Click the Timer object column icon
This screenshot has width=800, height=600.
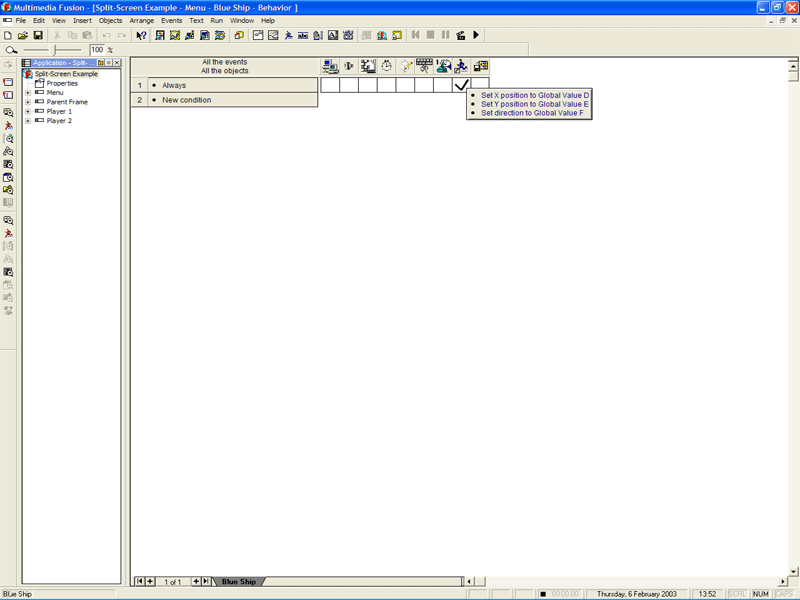(386, 66)
